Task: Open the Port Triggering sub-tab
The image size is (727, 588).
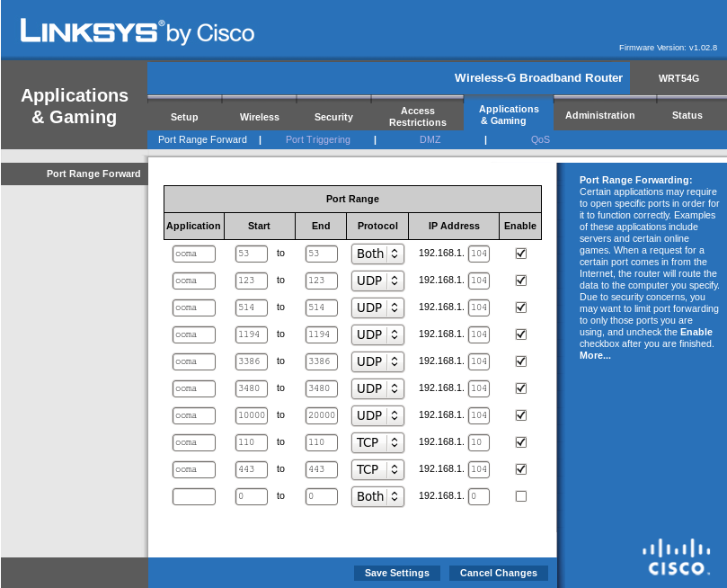Action: [317, 139]
